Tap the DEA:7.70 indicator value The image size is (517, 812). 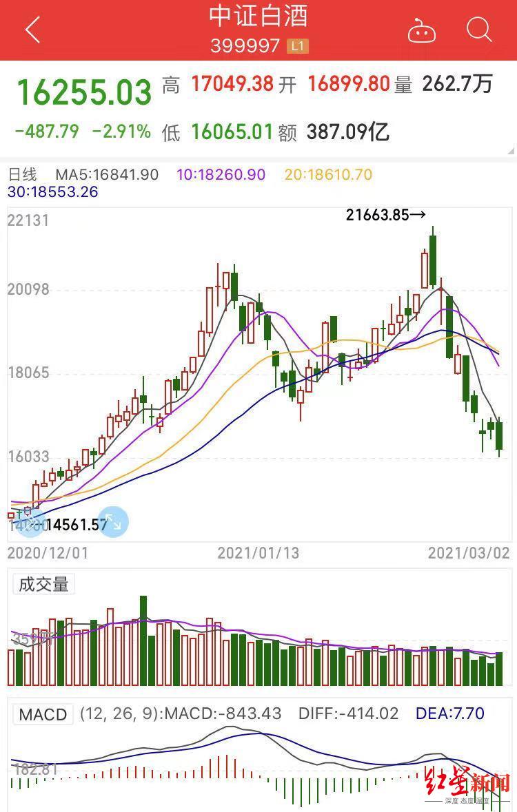449,714
